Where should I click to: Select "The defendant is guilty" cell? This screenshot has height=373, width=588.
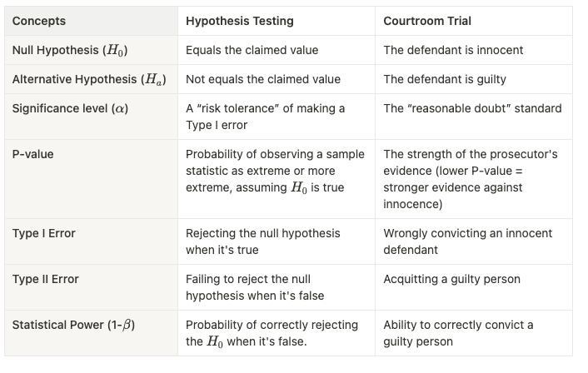coord(446,79)
